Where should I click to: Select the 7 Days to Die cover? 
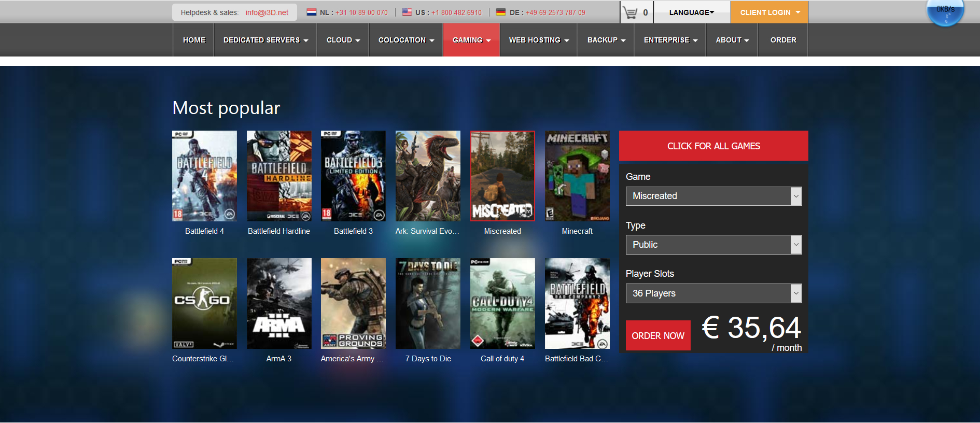coord(428,303)
